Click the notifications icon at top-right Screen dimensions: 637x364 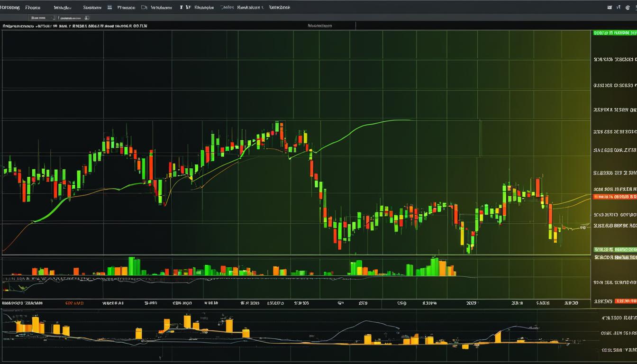(619, 7)
